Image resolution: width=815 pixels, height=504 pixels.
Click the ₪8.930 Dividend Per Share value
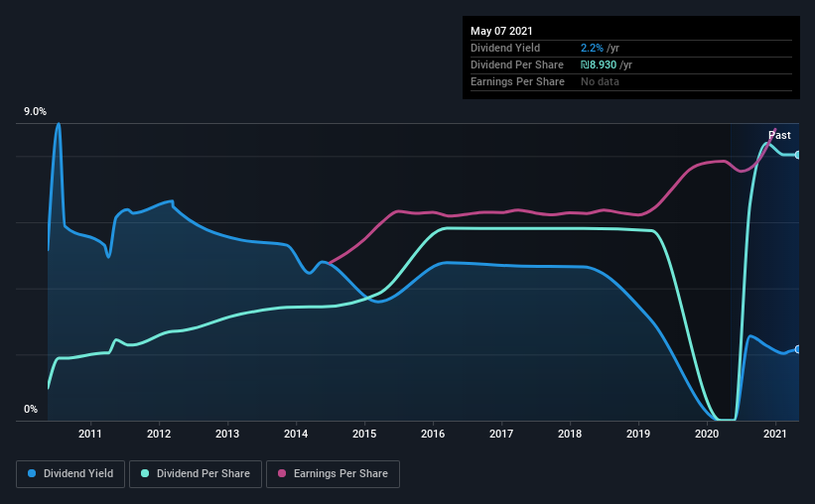coord(599,64)
